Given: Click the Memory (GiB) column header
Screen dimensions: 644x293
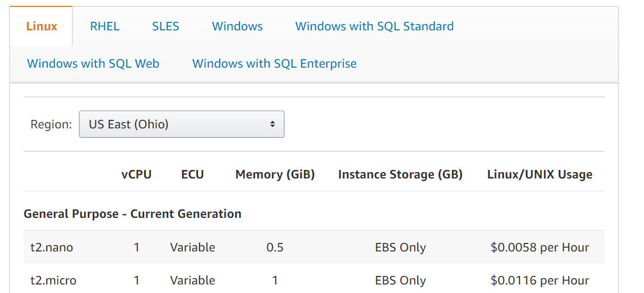Looking at the screenshot, I should (x=275, y=174).
